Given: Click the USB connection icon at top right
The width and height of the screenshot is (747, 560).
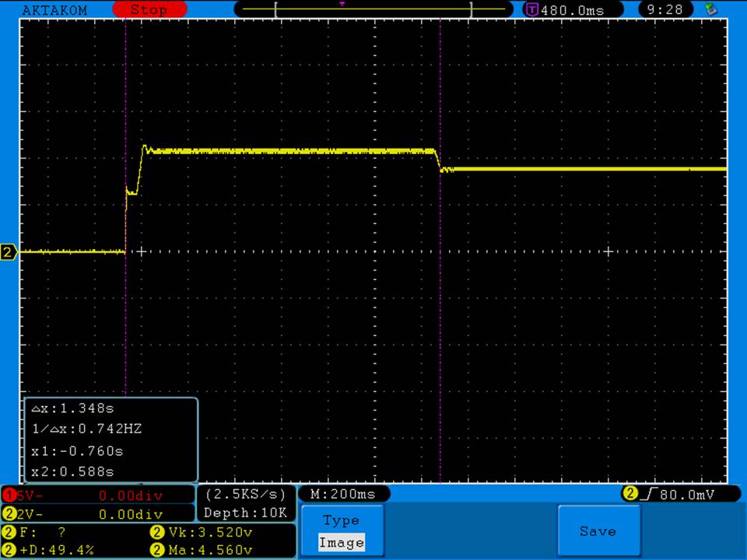Looking at the screenshot, I should [709, 9].
